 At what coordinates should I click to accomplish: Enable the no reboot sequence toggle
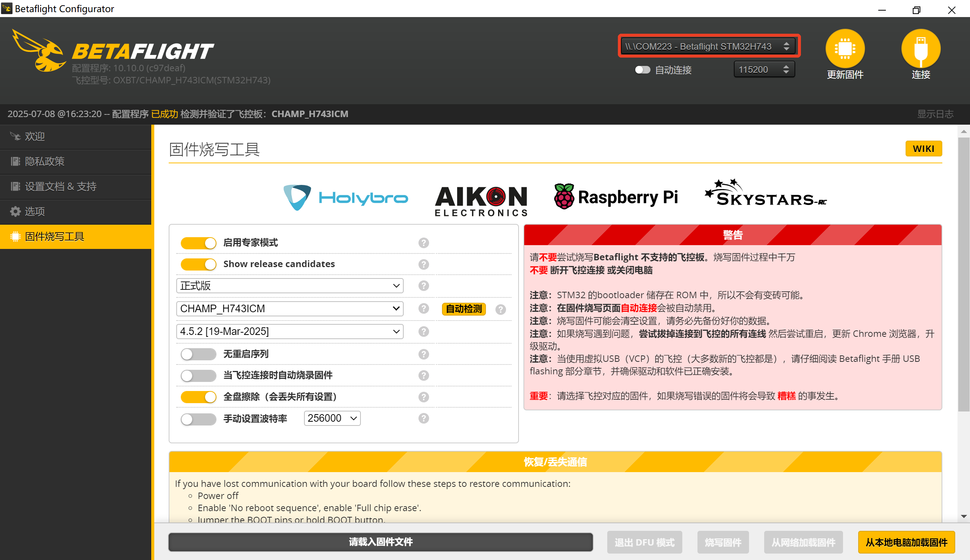pos(199,354)
